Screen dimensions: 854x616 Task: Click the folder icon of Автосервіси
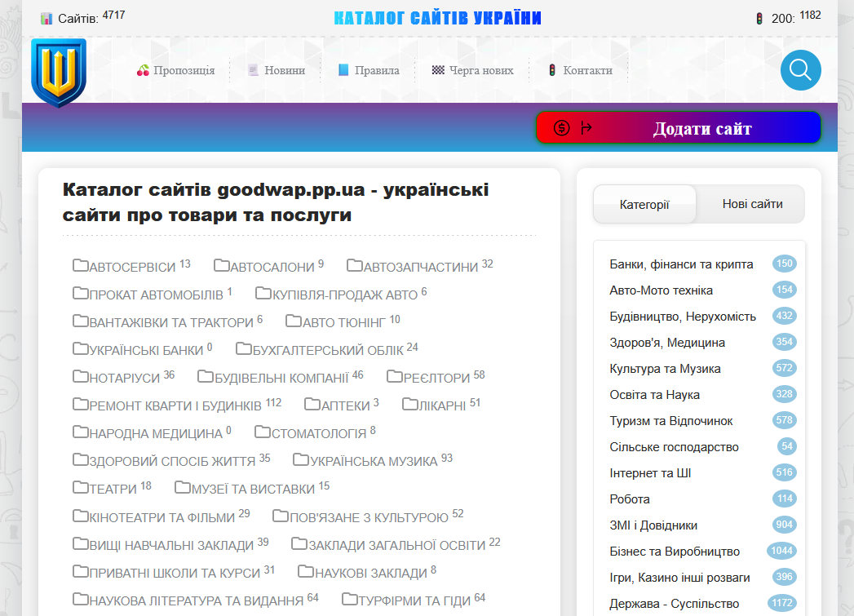coord(80,265)
